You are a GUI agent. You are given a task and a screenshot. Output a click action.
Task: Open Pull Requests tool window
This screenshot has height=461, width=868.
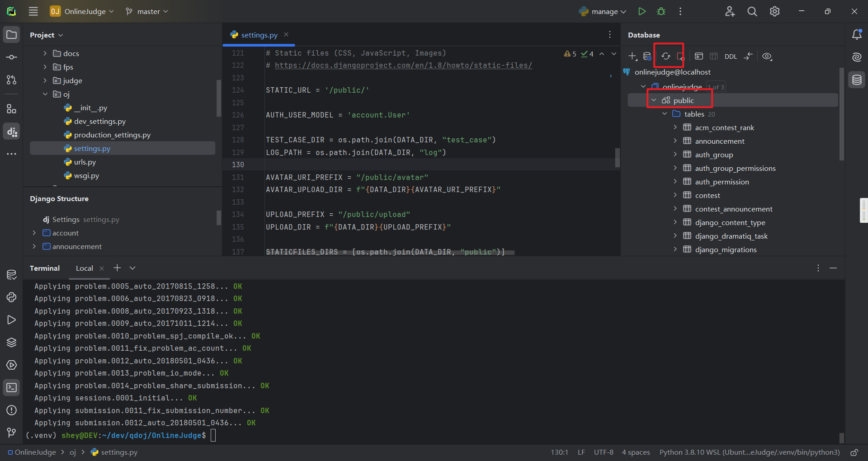pyautogui.click(x=12, y=80)
